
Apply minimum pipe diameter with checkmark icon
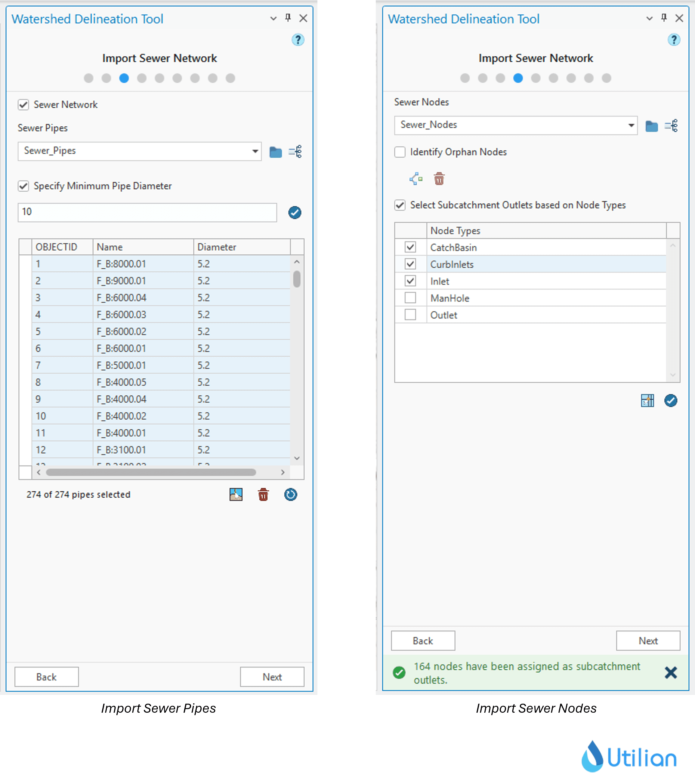[294, 212]
